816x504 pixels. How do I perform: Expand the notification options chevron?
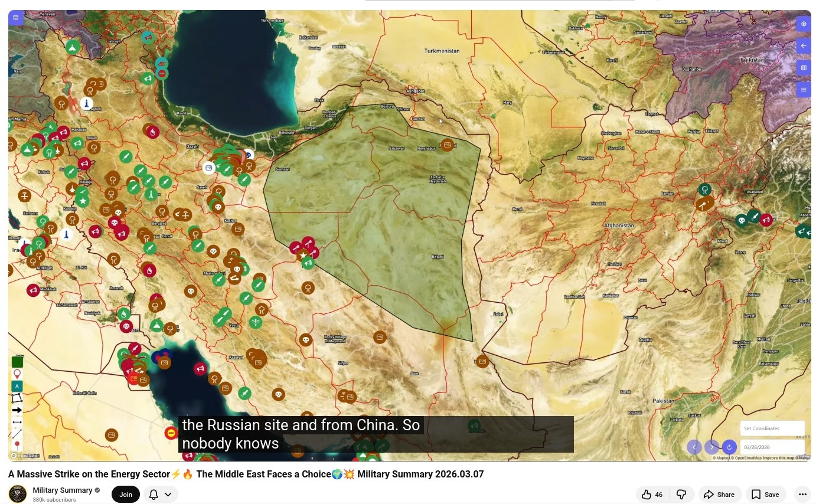click(x=168, y=495)
